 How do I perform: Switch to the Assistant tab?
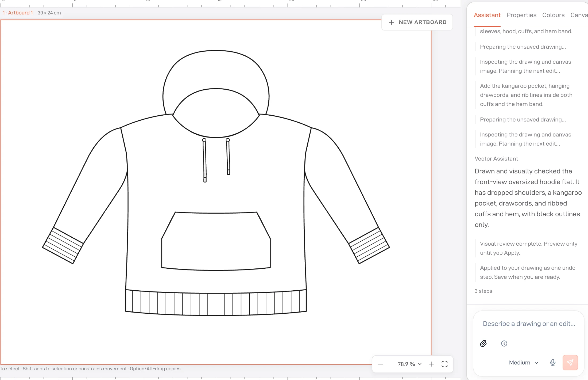point(487,15)
